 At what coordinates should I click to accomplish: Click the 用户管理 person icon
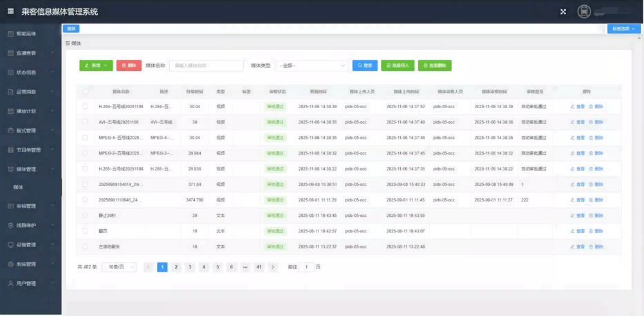(10, 283)
